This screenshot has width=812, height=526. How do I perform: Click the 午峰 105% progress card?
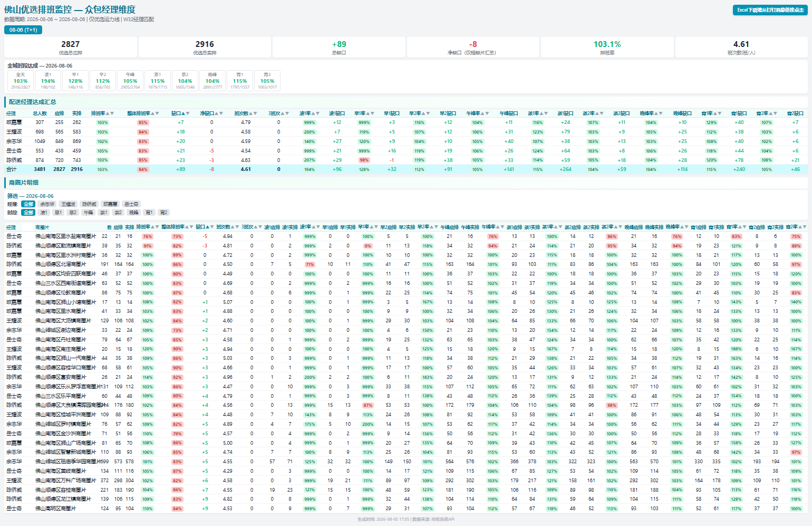[130, 81]
